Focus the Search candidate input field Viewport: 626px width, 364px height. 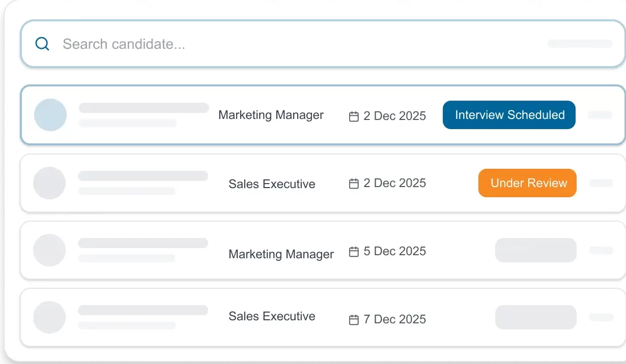coord(254,44)
